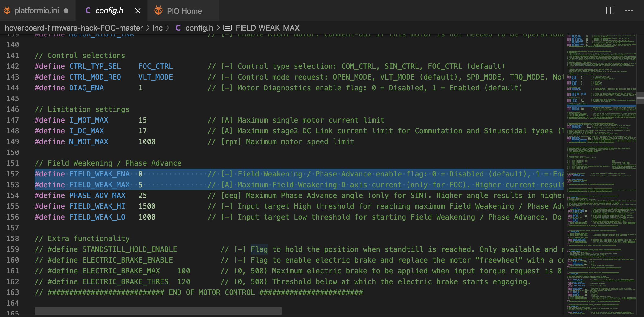Click the END OF MOTOR CONTROL comment line

click(x=199, y=292)
